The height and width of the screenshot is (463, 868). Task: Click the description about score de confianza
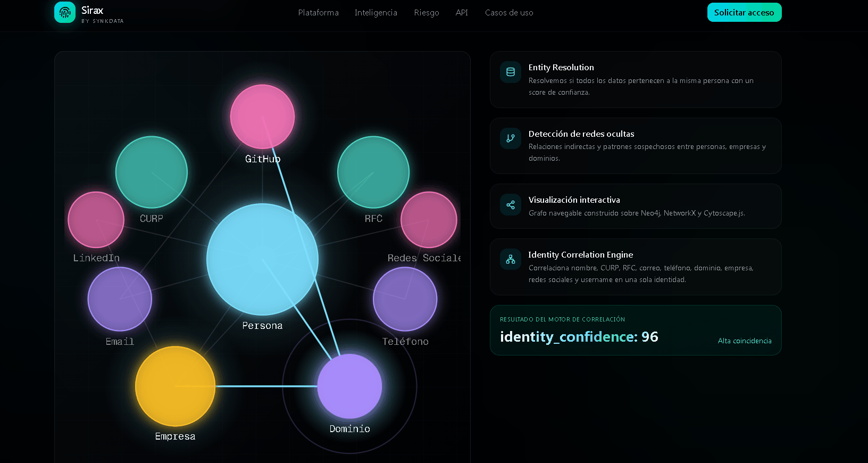641,86
